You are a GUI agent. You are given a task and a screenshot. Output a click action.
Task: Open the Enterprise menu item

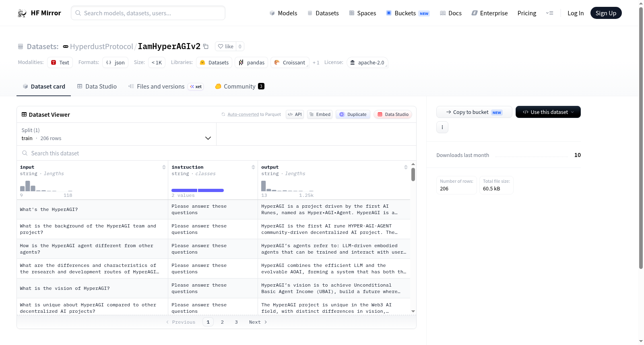[489, 13]
